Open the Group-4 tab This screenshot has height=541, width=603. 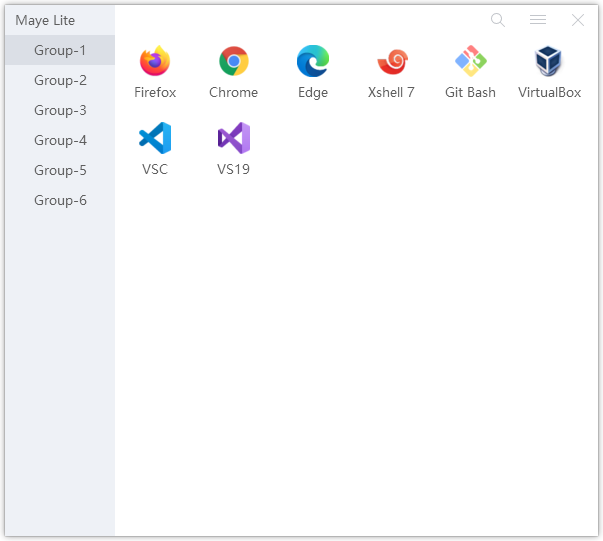[60, 140]
